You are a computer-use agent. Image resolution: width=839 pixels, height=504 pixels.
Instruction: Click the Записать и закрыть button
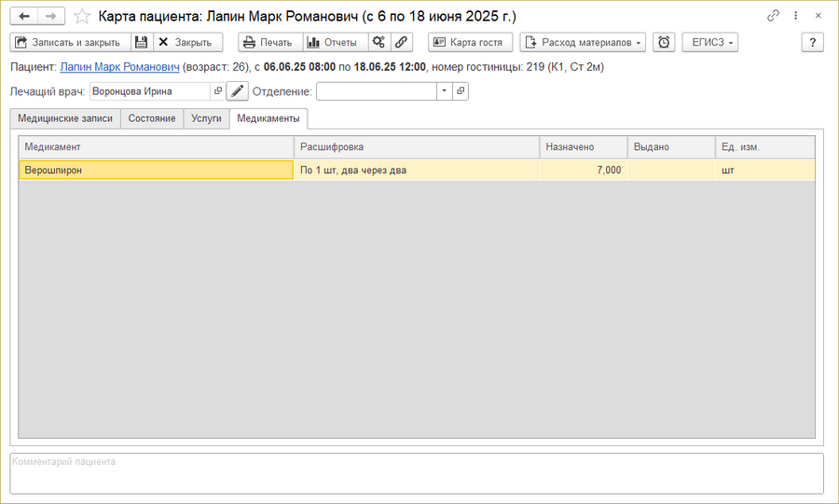point(70,43)
